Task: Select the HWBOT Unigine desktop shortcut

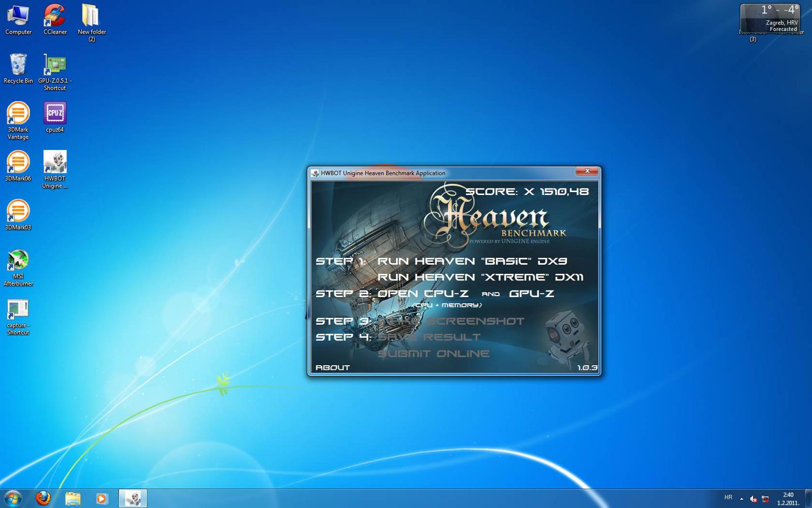Action: (55, 170)
